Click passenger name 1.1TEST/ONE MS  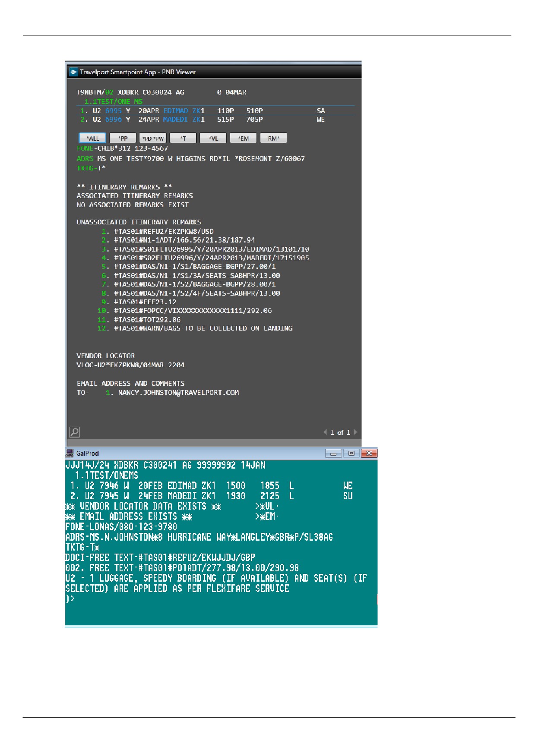(113, 101)
